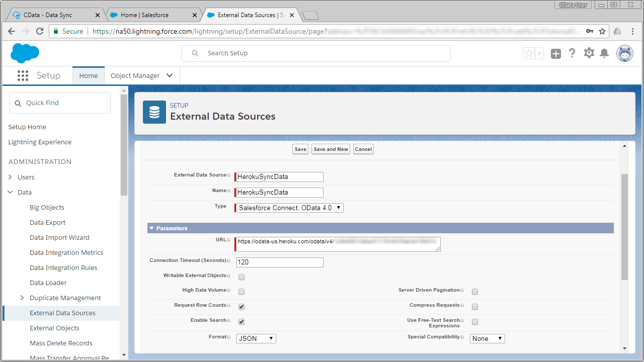This screenshot has width=644, height=362.
Task: Open the notifications bell
Action: 604,53
